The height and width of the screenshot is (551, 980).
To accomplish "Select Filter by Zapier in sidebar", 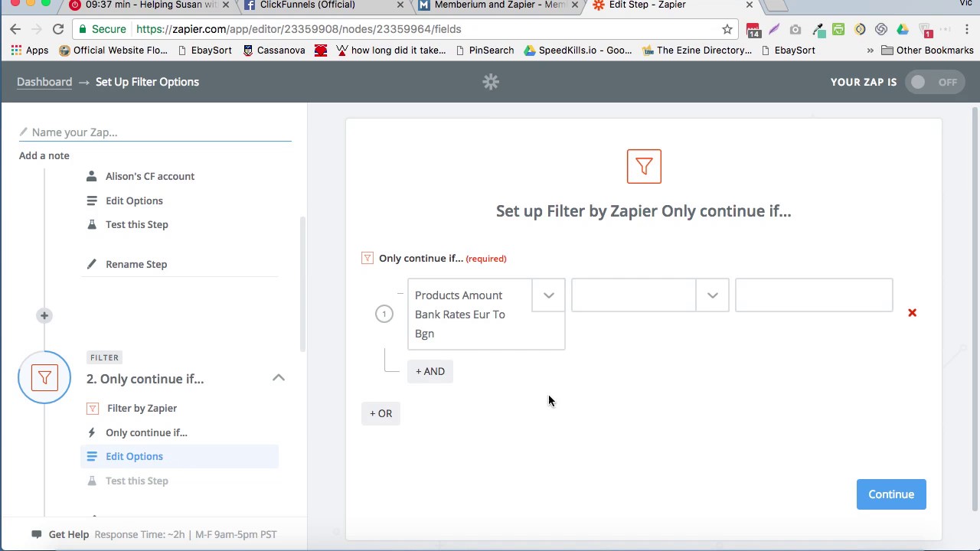I will tap(142, 408).
